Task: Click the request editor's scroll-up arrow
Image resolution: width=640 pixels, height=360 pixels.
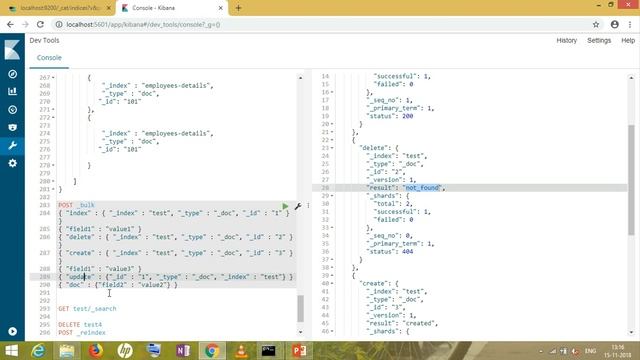Action: pyautogui.click(x=301, y=78)
